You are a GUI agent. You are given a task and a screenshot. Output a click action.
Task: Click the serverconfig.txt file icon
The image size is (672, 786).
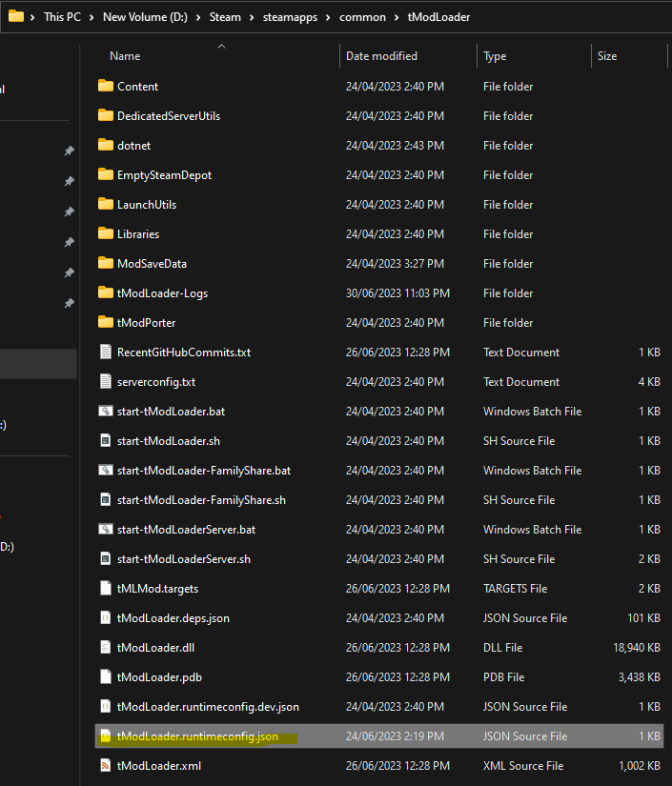[105, 381]
